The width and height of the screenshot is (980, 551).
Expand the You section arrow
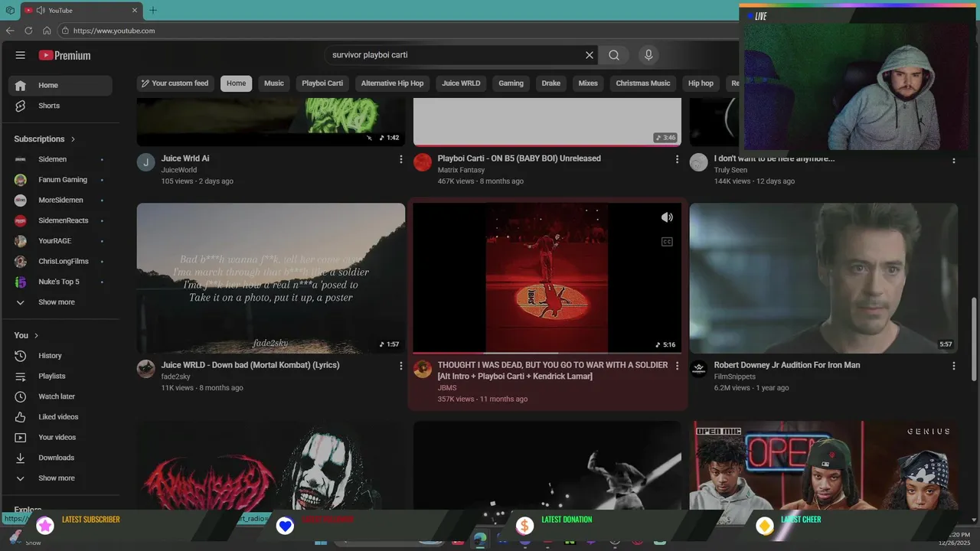(36, 335)
